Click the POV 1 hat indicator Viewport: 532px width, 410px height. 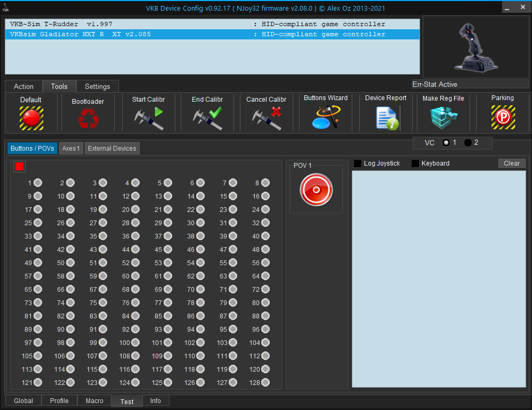coord(316,190)
